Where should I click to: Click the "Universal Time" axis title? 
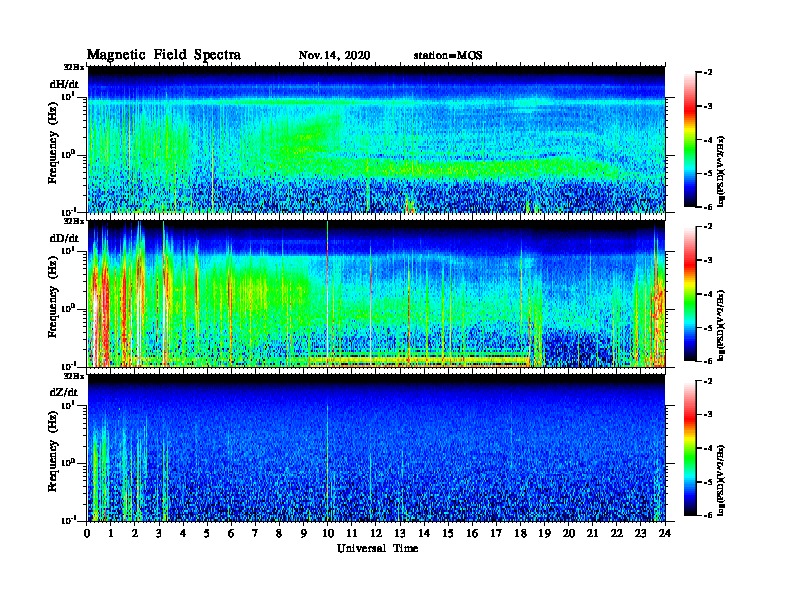377,548
